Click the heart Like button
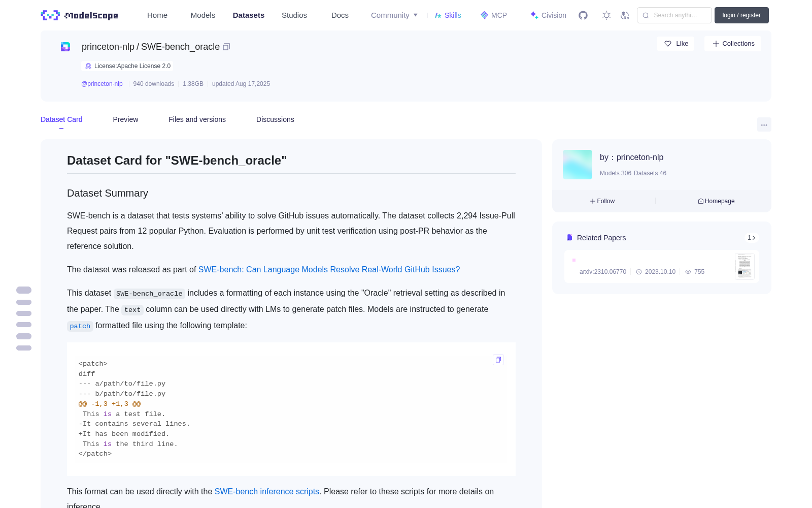This screenshot has width=812, height=508. (x=676, y=44)
